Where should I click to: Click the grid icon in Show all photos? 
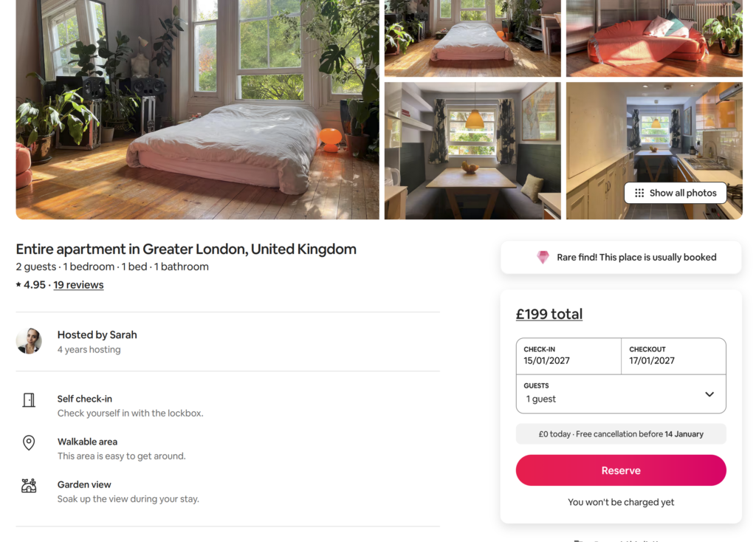639,193
